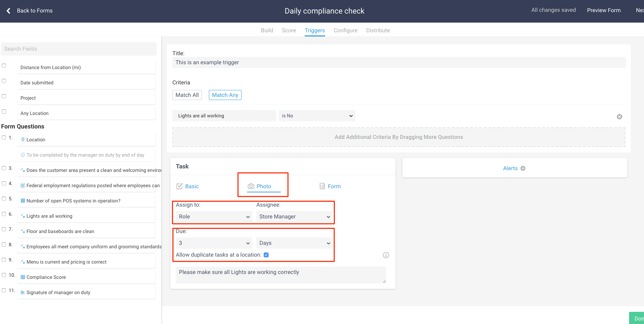The width and height of the screenshot is (644, 324).
Task: Click the Basic task checkmark icon
Action: coord(179,186)
